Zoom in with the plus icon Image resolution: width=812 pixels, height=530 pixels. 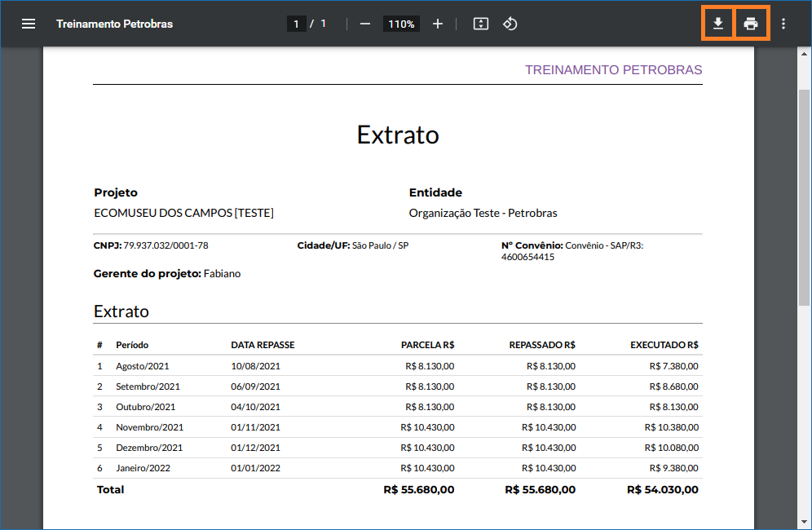point(438,24)
